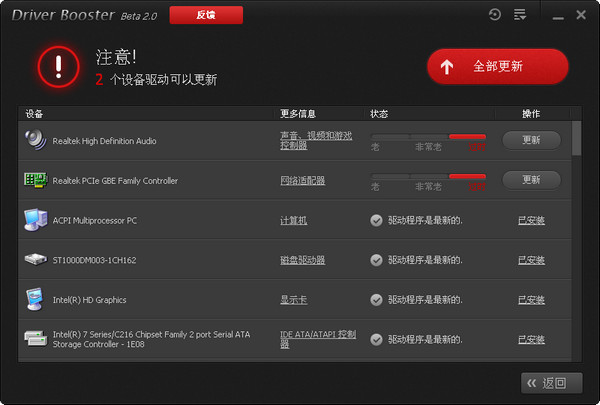Click the Realtek High Definition Audio speaker icon
The image size is (600, 405).
tap(36, 140)
